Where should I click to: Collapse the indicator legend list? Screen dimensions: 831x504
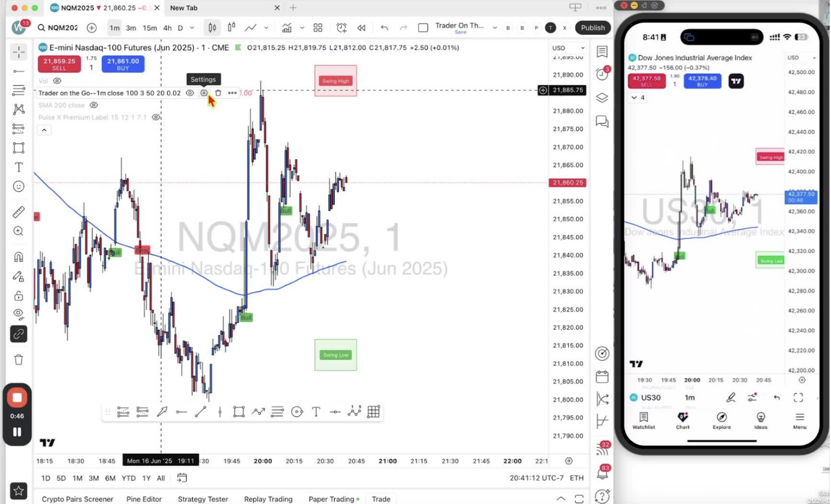(x=44, y=130)
